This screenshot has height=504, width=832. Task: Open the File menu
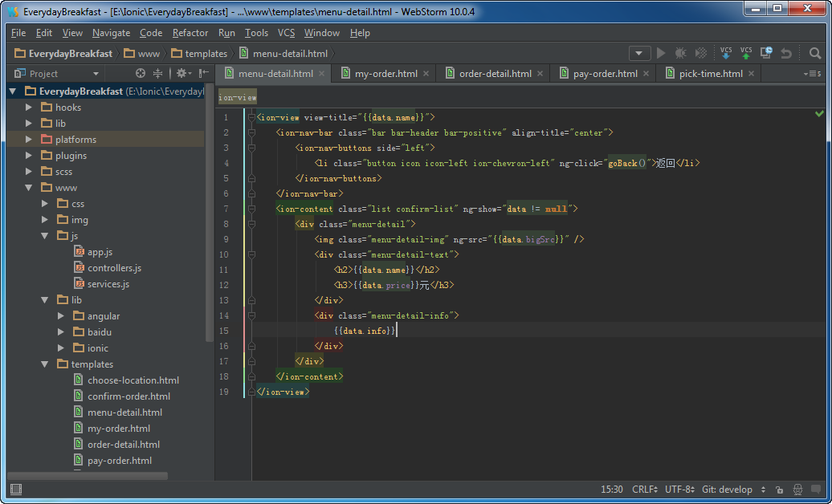(x=18, y=33)
